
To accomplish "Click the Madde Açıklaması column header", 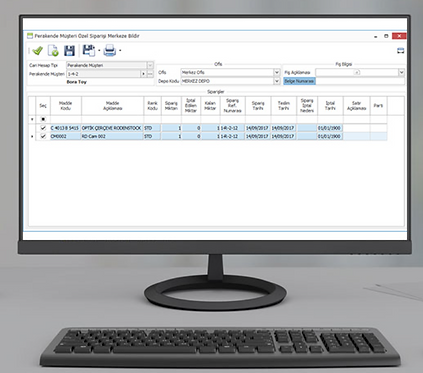I will point(113,106).
